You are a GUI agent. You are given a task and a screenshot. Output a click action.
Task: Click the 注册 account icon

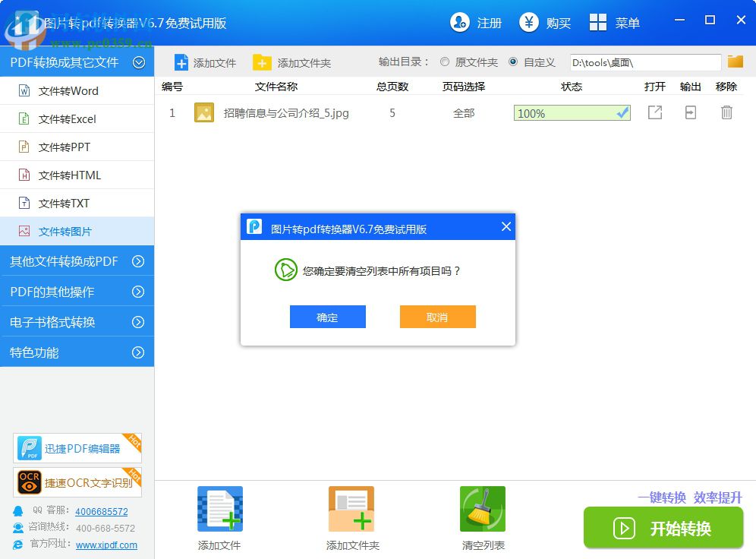[459, 23]
